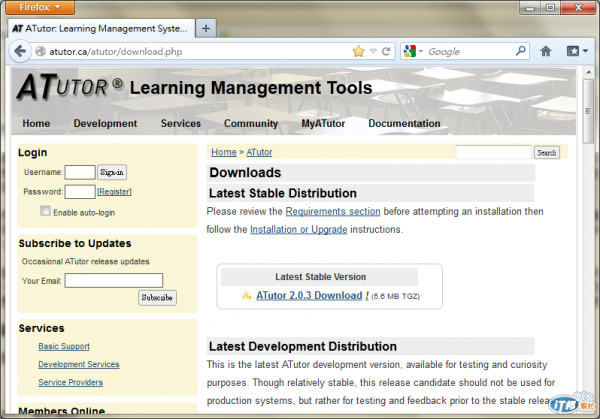Click the Username input field
600x419 pixels.
80,172
